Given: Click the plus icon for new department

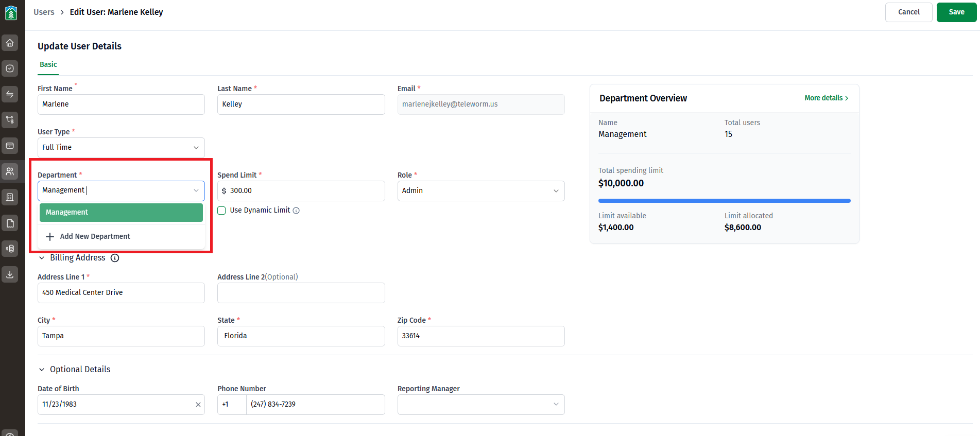Looking at the screenshot, I should 50,237.
